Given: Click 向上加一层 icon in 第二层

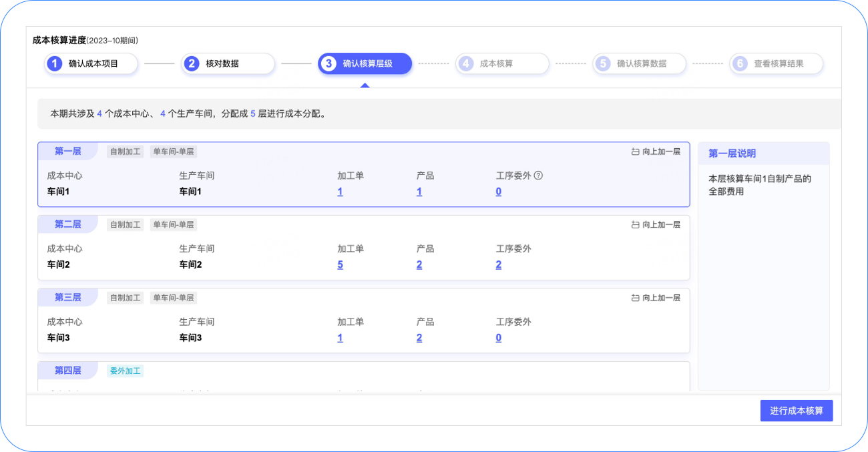Looking at the screenshot, I should [635, 225].
